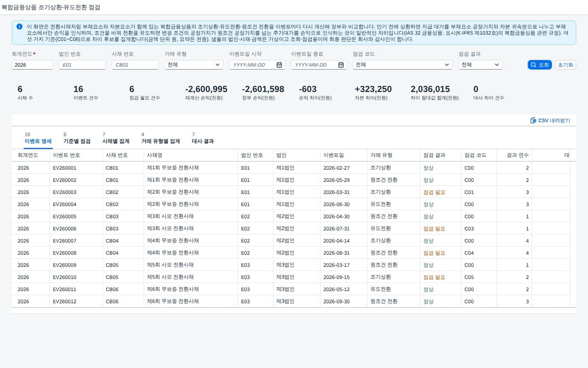Expand the 점검 코드 dropdown
Image resolution: width=588 pixels, height=368 pixels.
pyautogui.click(x=403, y=65)
